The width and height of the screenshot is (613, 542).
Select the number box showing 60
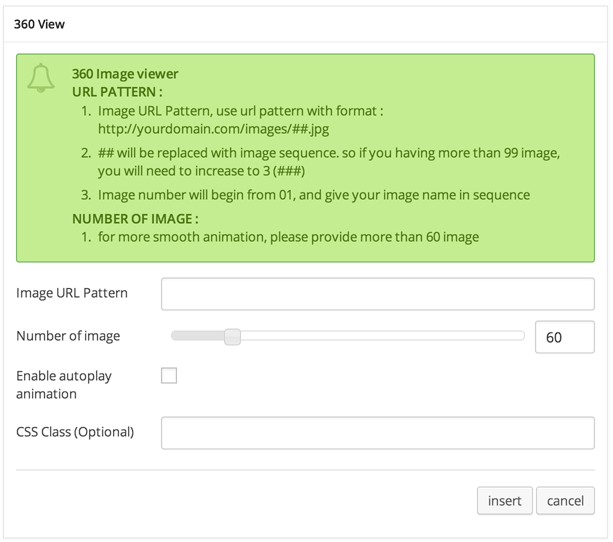[564, 337]
